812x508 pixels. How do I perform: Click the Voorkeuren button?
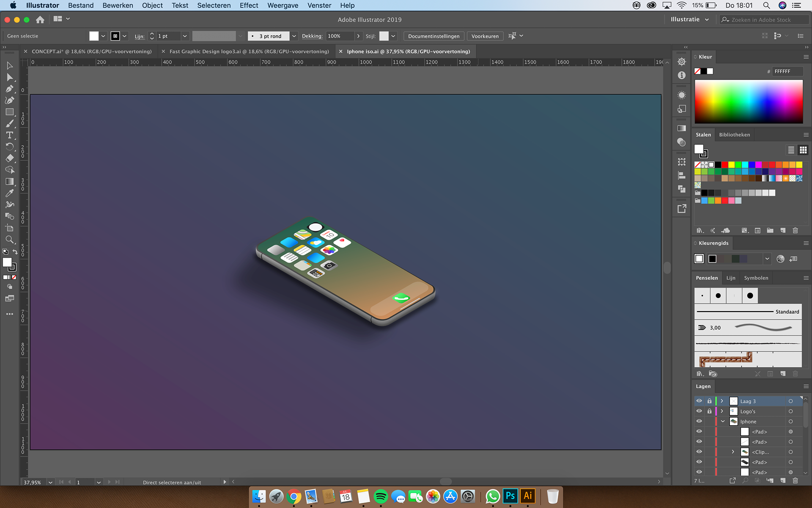point(485,36)
